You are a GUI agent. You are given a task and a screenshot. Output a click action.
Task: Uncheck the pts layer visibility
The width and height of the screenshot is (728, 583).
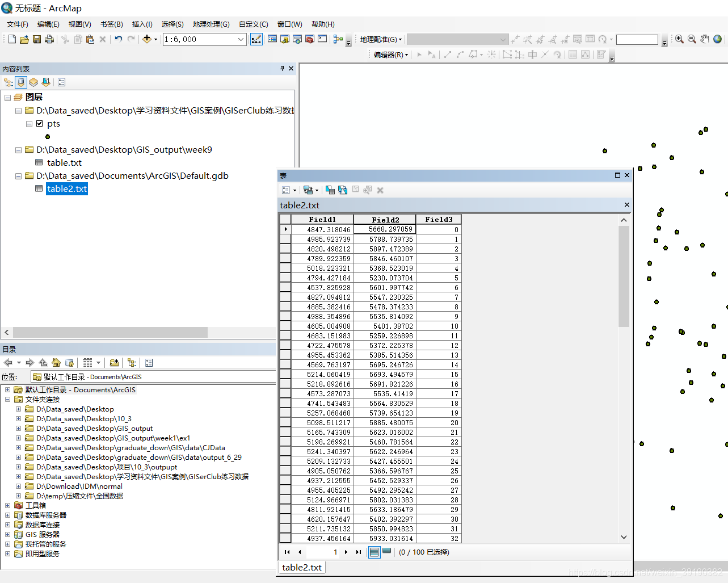point(39,124)
